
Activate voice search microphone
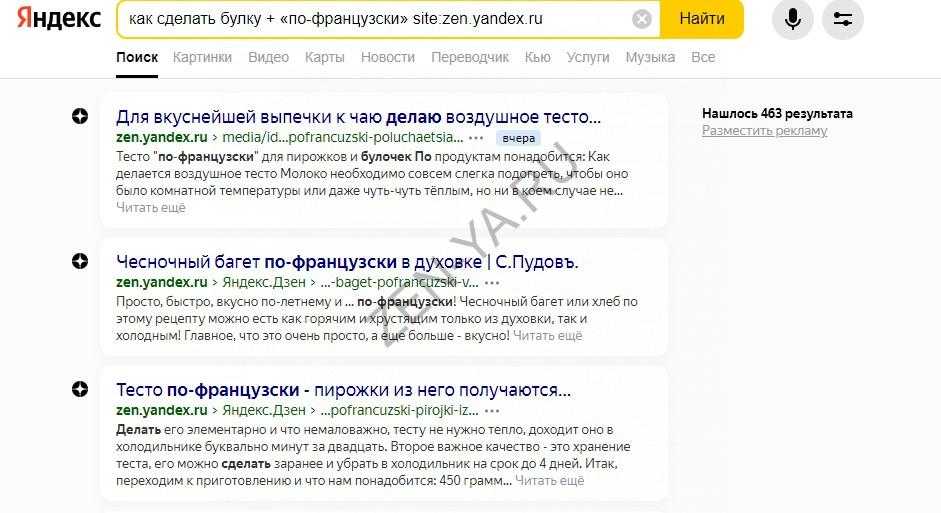click(792, 19)
